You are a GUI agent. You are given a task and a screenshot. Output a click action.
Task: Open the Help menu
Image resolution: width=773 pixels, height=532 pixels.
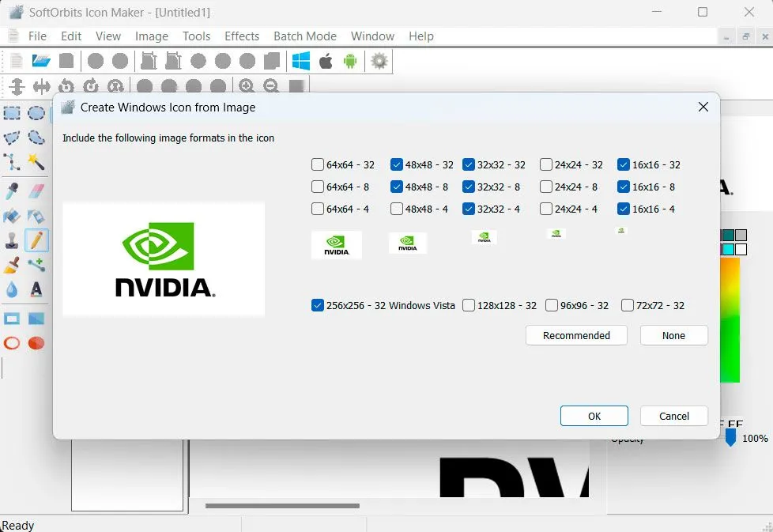click(x=421, y=36)
